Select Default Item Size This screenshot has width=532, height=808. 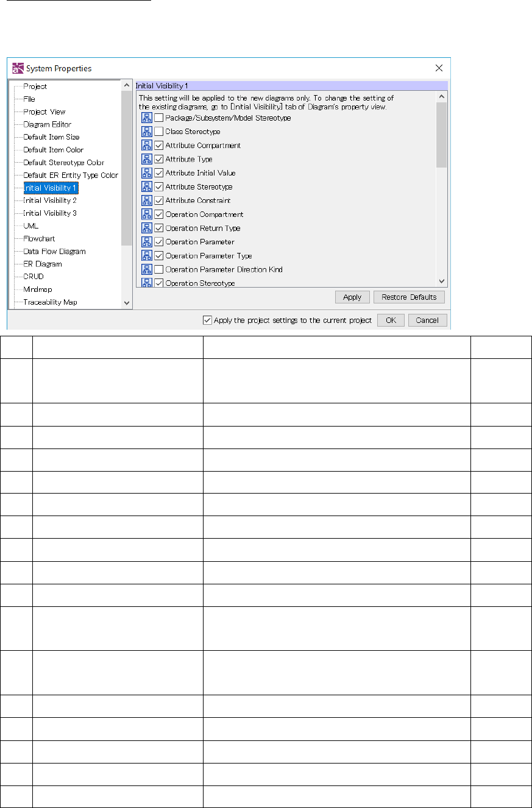(51, 137)
